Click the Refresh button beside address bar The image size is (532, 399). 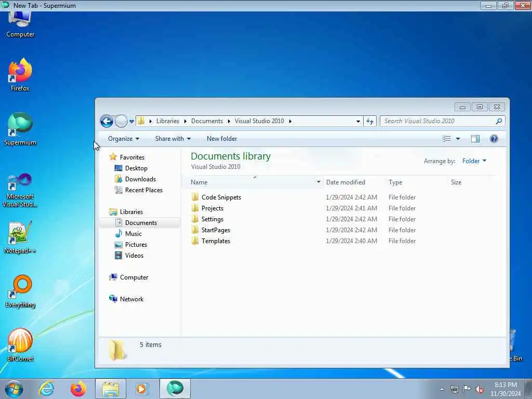point(370,121)
